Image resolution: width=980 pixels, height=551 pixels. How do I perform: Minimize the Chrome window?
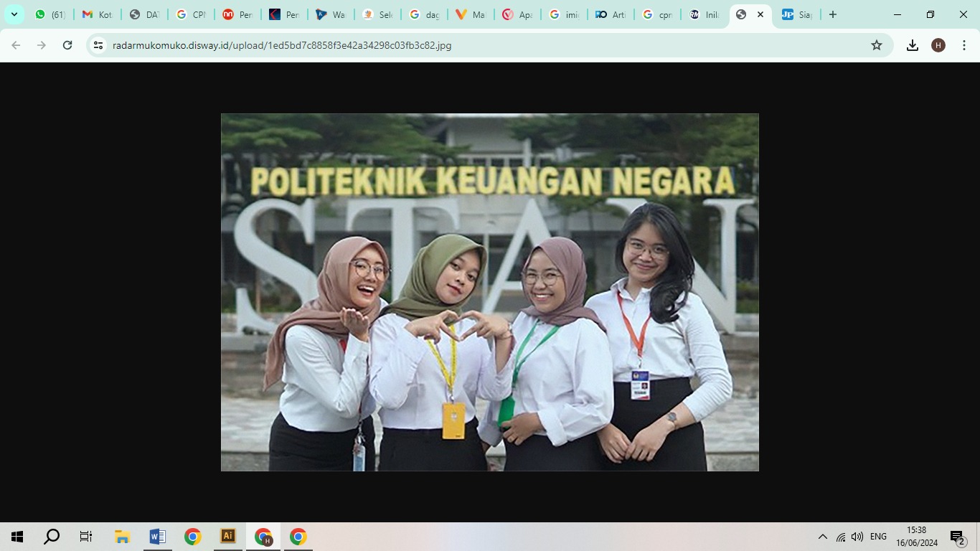897,14
